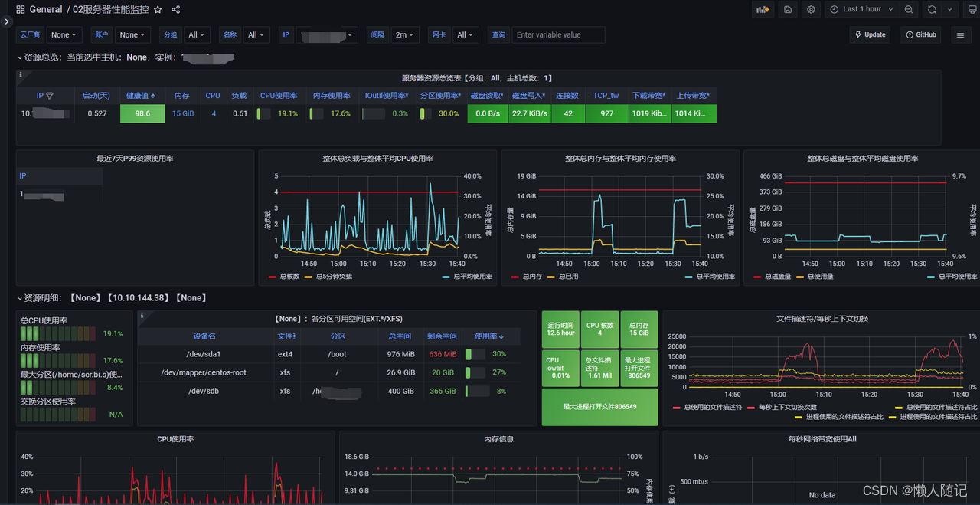Open 最近7天P99资源使用率 panel title menu
This screenshot has height=505, width=980.
[135, 159]
